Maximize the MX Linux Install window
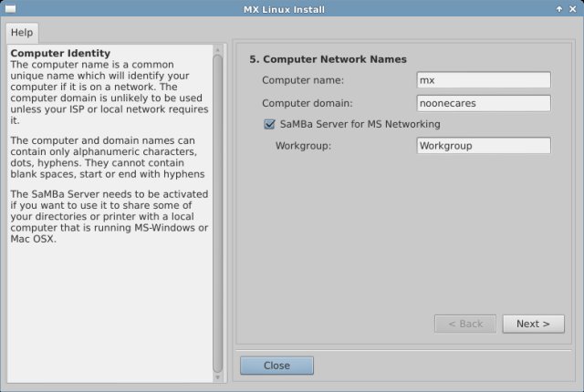The height and width of the screenshot is (392, 584). 559,9
